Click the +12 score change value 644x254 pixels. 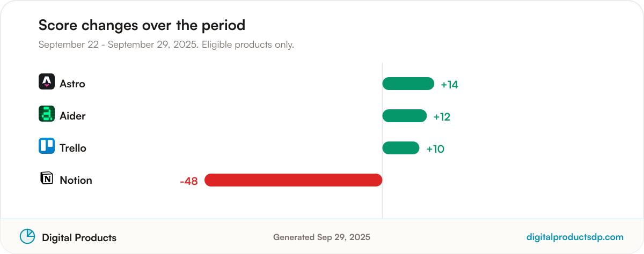[442, 117]
